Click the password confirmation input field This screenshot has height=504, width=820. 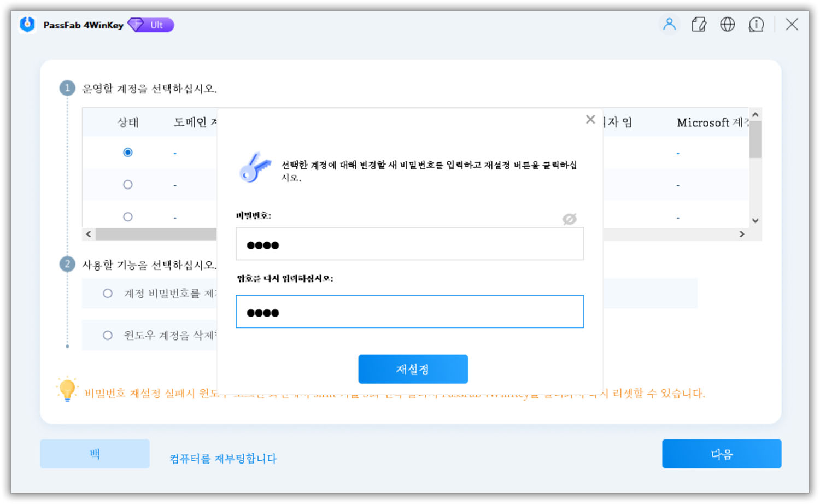click(409, 311)
